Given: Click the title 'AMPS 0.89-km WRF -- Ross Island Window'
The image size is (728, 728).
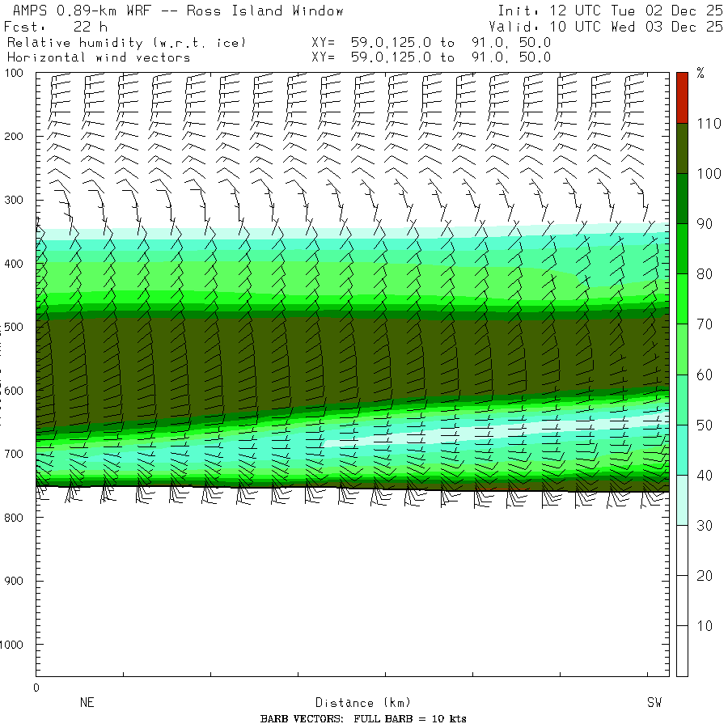Looking at the screenshot, I should click(178, 11).
